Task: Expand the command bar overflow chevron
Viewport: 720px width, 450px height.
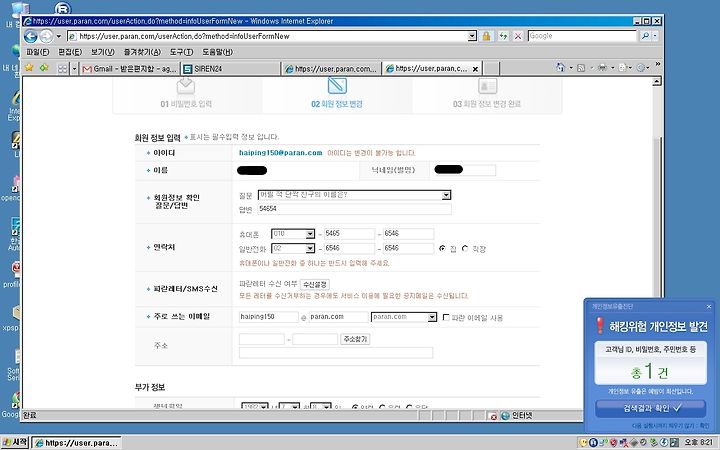Action: coord(658,64)
